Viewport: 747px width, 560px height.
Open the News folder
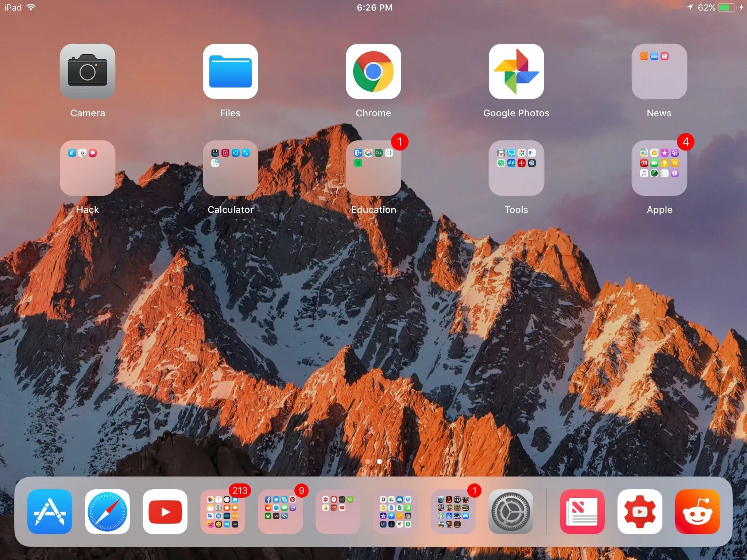coord(659,72)
